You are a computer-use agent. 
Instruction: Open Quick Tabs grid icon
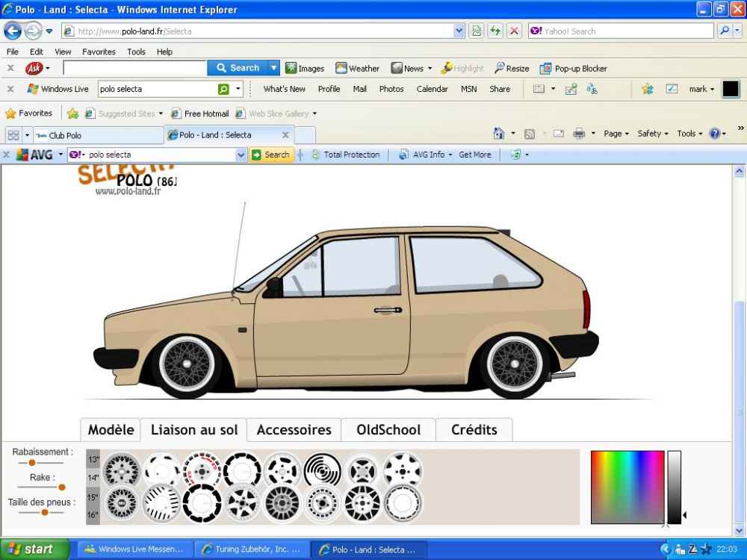click(13, 135)
